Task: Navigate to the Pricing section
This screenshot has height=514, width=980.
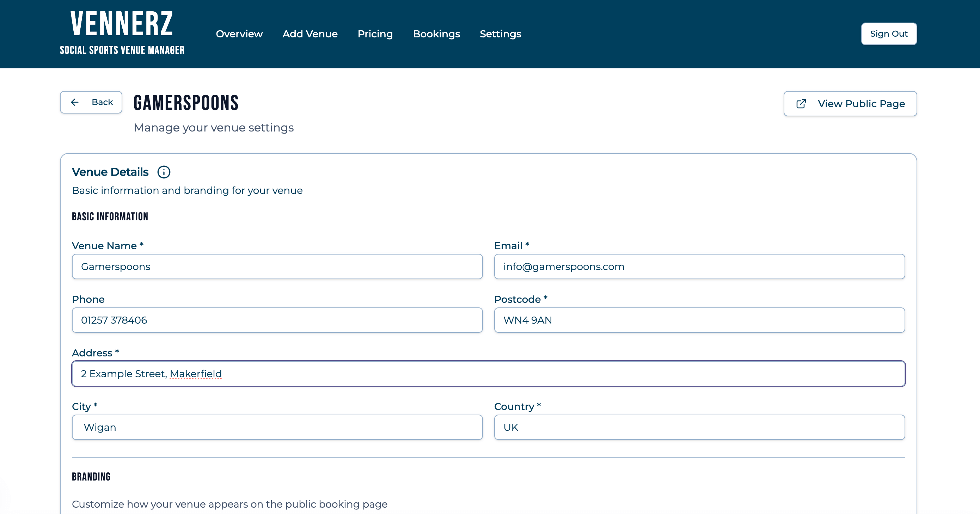Action: tap(375, 34)
